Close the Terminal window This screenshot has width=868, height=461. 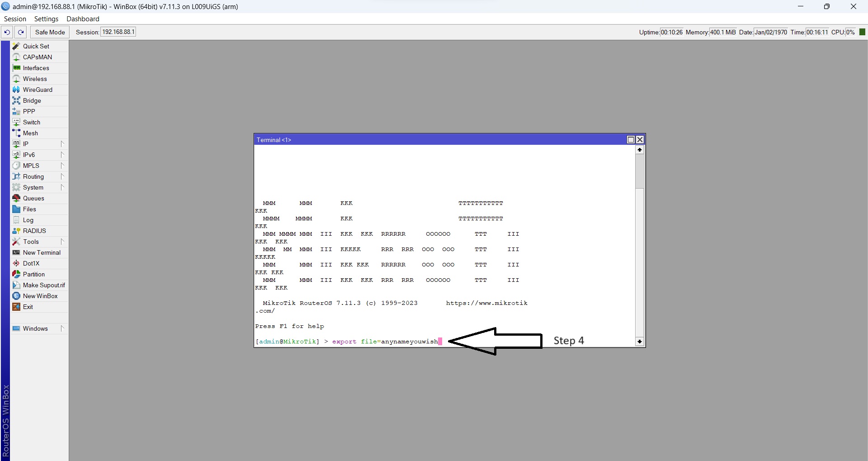(640, 140)
